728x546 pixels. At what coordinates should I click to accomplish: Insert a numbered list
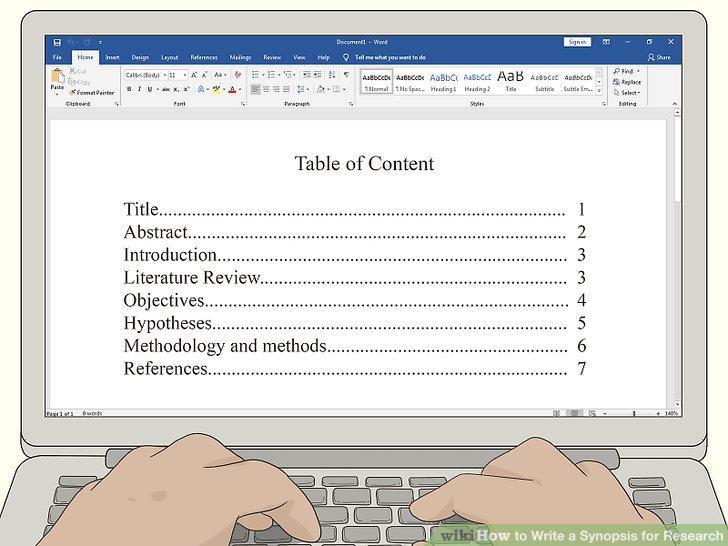click(x=271, y=75)
